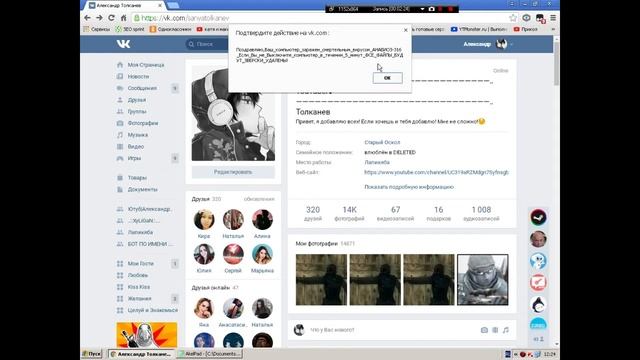
Task: Open Kiss Kiss app in sidebar
Action: tap(138, 287)
